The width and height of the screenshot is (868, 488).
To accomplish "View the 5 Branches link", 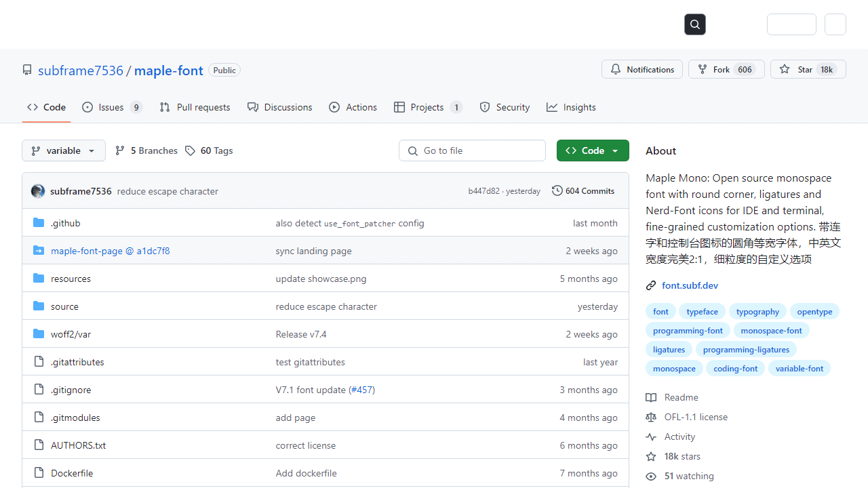I will coord(146,150).
